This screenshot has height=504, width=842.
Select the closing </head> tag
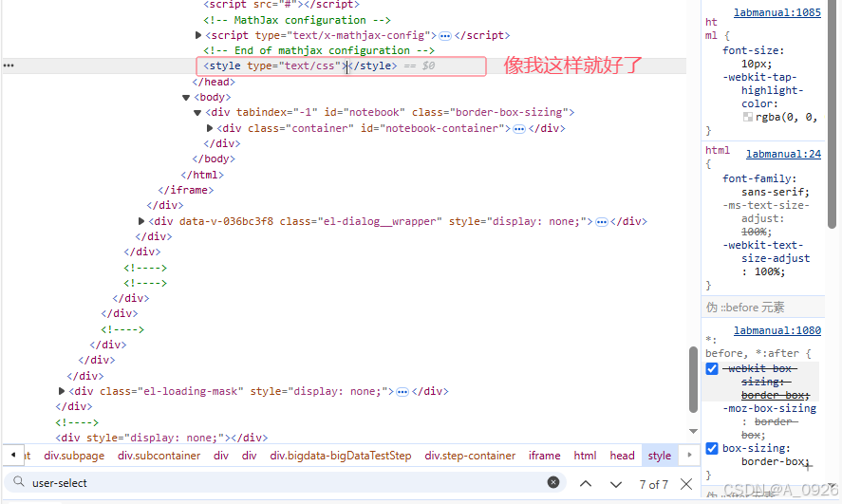point(214,83)
